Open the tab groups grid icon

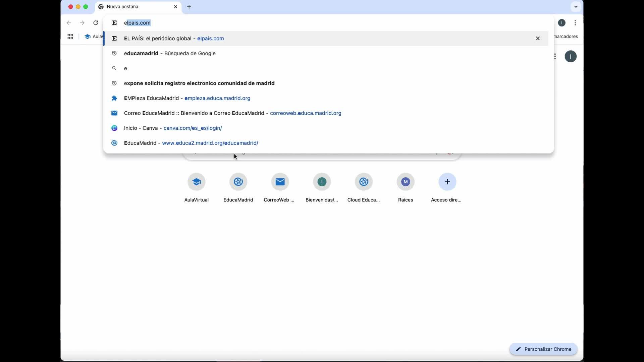[x=70, y=37]
